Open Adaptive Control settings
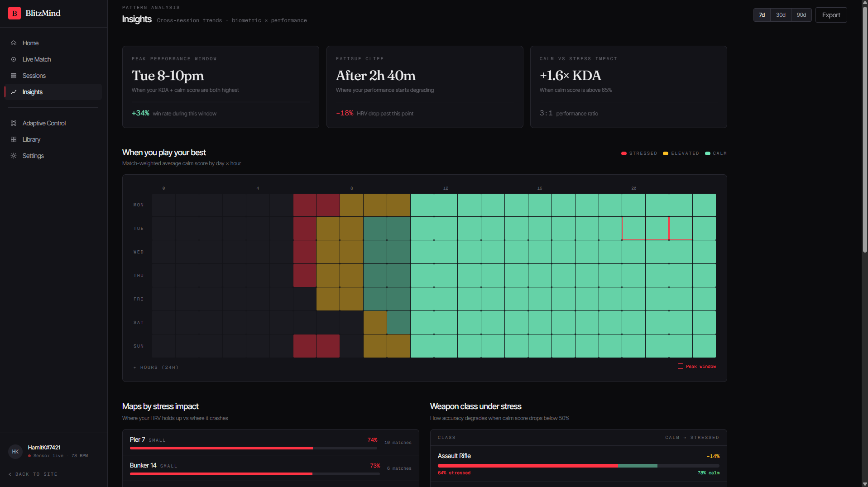Screen dimensions: 868x487 point(53,123)
